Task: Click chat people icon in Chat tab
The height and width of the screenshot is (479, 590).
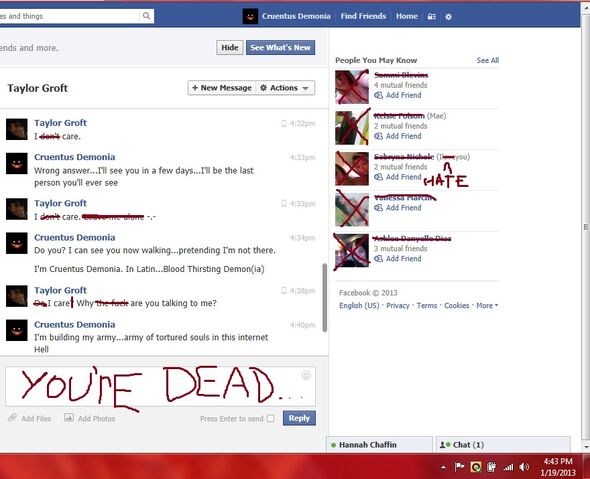Action: [445, 445]
